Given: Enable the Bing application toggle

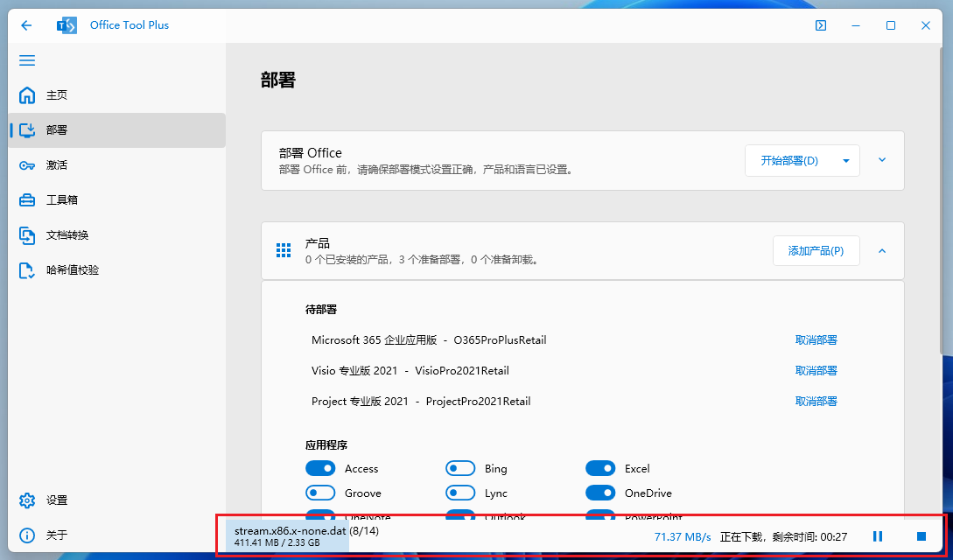Looking at the screenshot, I should click(460, 468).
